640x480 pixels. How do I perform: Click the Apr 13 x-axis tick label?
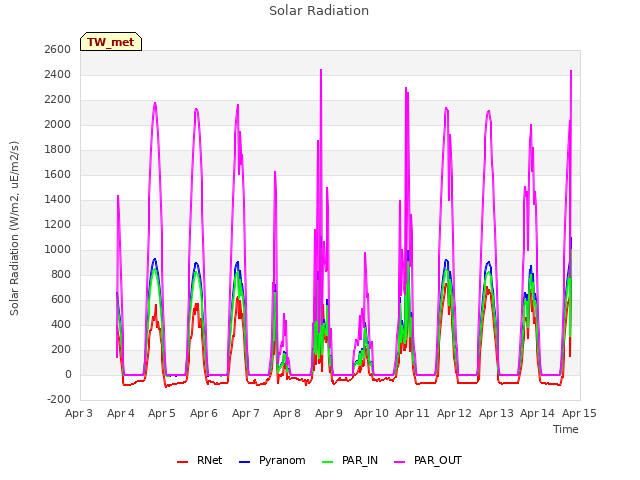(496, 413)
